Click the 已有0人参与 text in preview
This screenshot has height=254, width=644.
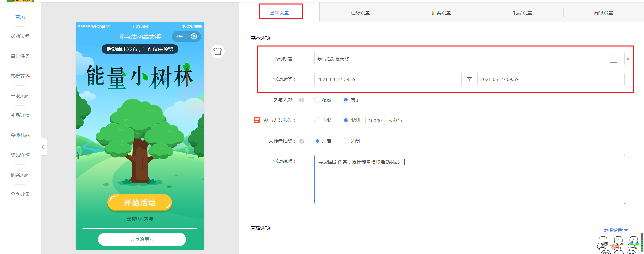[140, 219]
